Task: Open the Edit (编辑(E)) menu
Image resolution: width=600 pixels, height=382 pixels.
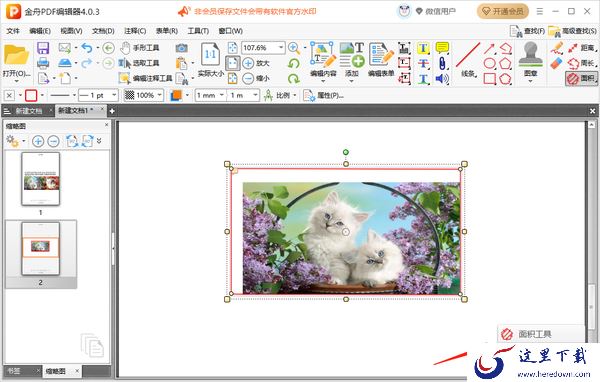Action: pos(40,31)
